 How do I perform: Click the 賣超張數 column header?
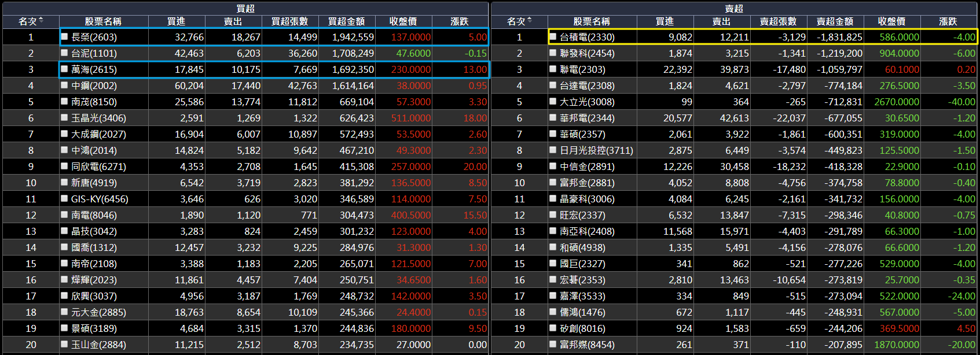779,21
